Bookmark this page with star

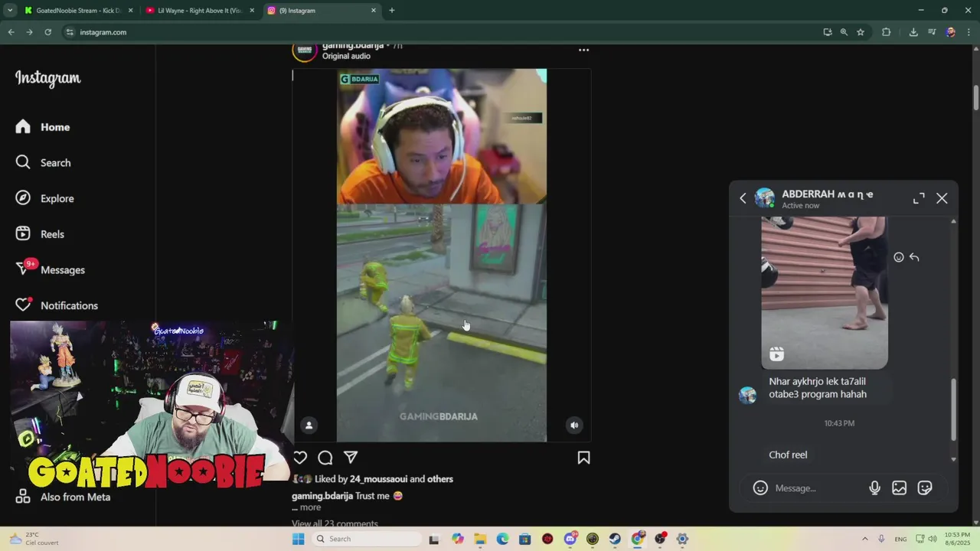tap(861, 32)
